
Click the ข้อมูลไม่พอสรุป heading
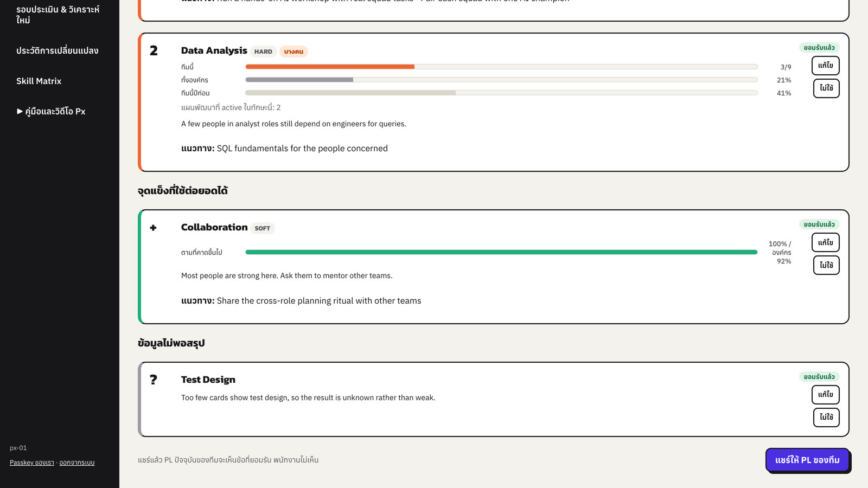[x=171, y=343]
